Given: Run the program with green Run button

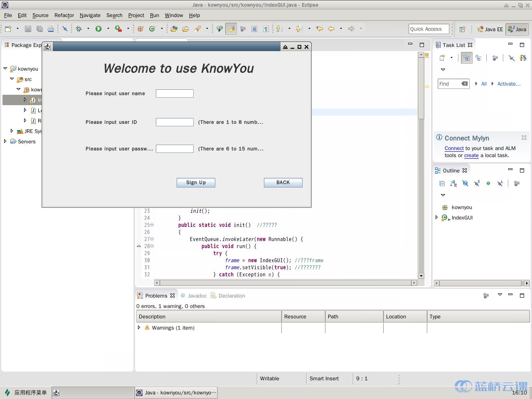Looking at the screenshot, I should tap(99, 29).
